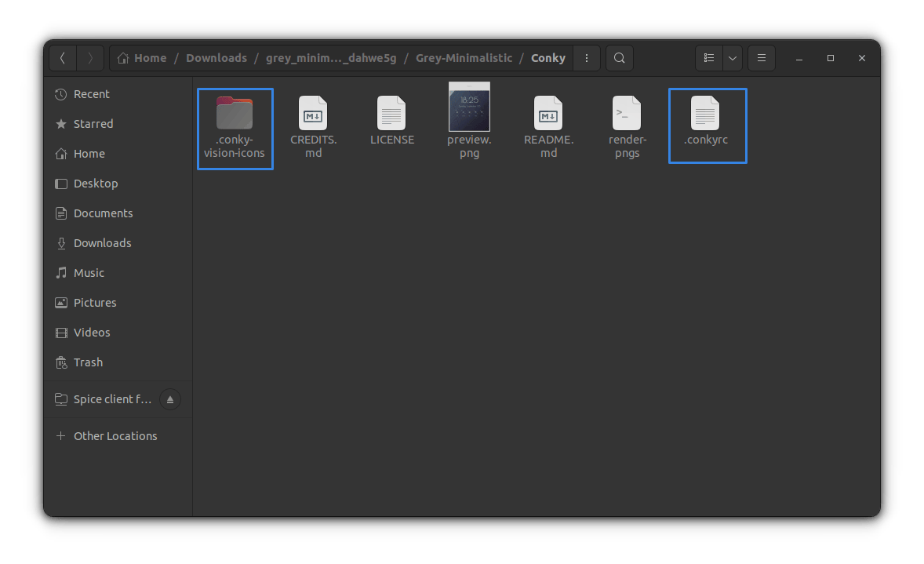This screenshot has width=924, height=564.
Task: Open Other Locations in sidebar
Action: click(115, 436)
